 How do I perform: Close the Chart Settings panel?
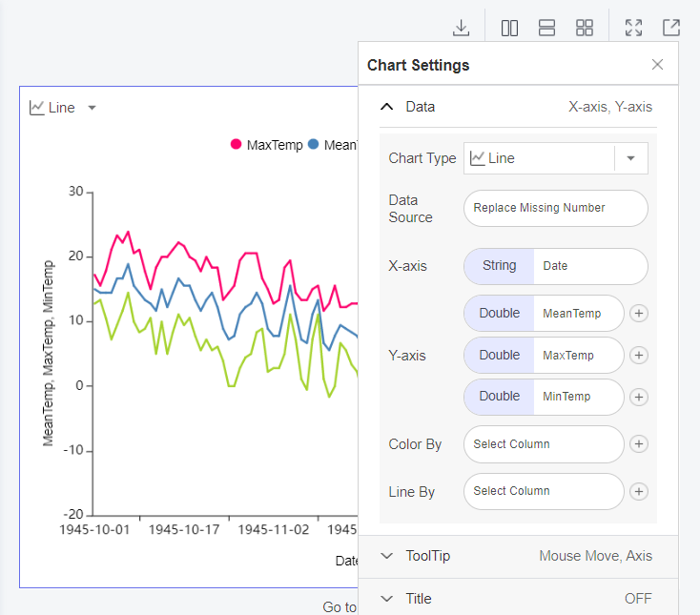coord(657,65)
